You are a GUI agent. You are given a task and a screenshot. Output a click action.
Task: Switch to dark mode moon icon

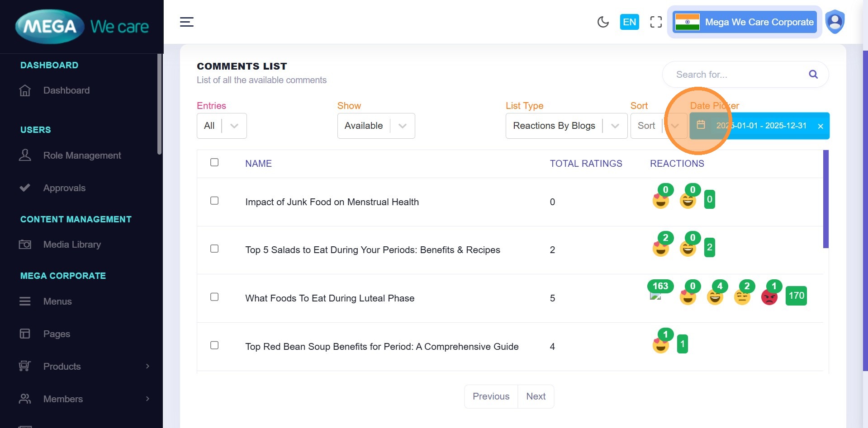[602, 22]
